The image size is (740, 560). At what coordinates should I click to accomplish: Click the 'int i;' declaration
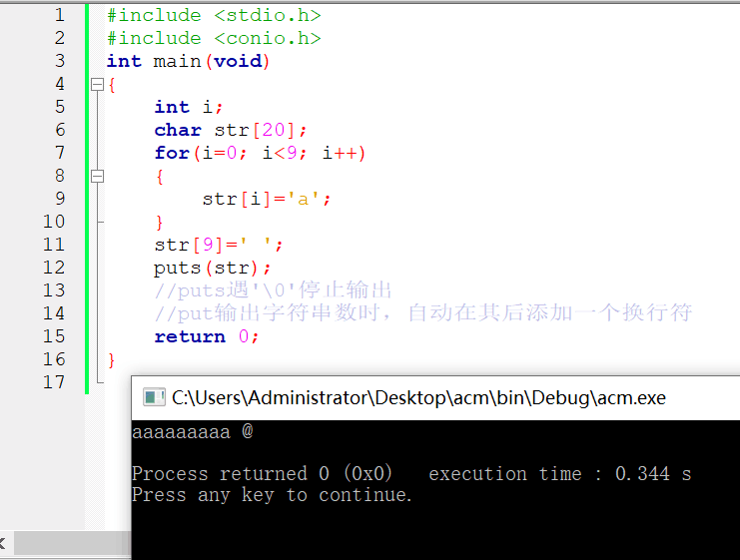point(189,107)
